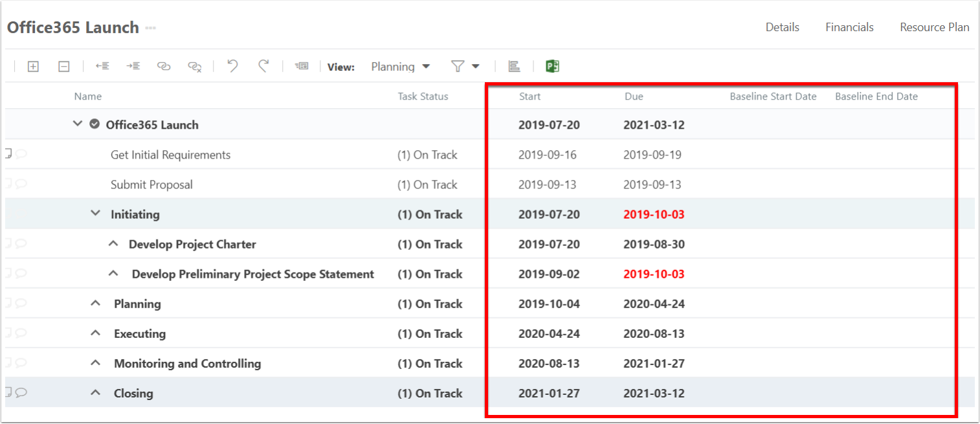
Task: Click the Microsoft Project export icon
Action: click(x=552, y=66)
